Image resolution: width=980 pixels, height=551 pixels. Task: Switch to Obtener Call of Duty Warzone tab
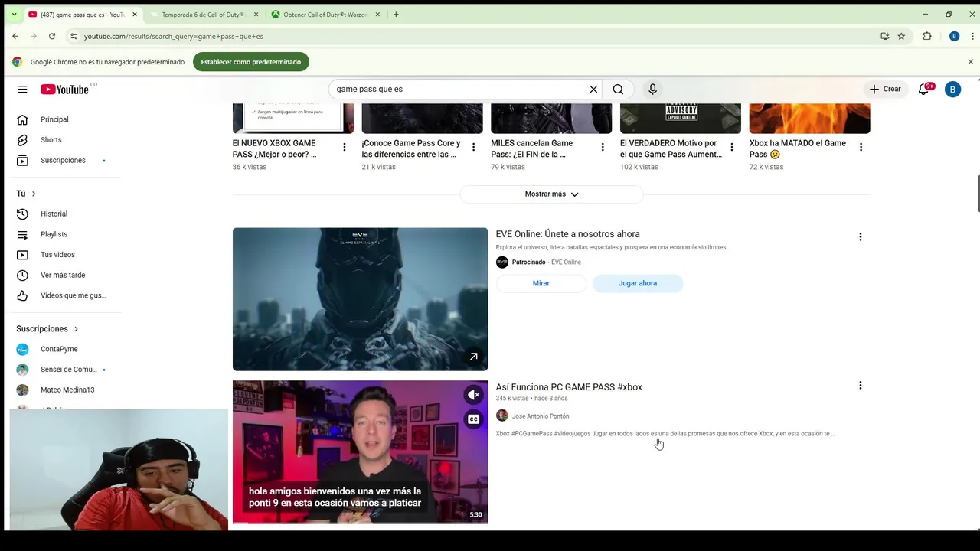pos(325,15)
